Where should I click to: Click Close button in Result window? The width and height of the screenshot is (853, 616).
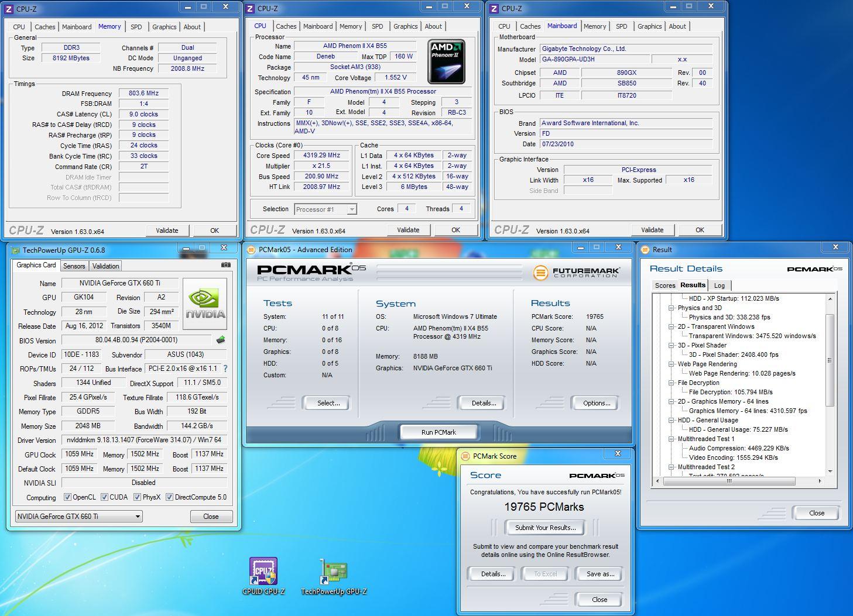[817, 513]
